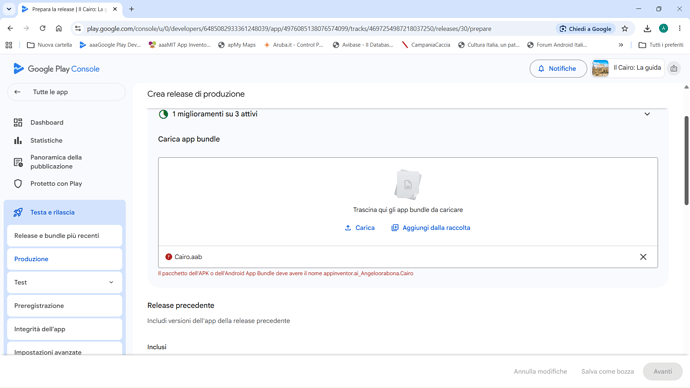Viewport: 690px width, 388px height.
Task: Click Aggiungi dalla raccolta link
Action: (x=431, y=228)
